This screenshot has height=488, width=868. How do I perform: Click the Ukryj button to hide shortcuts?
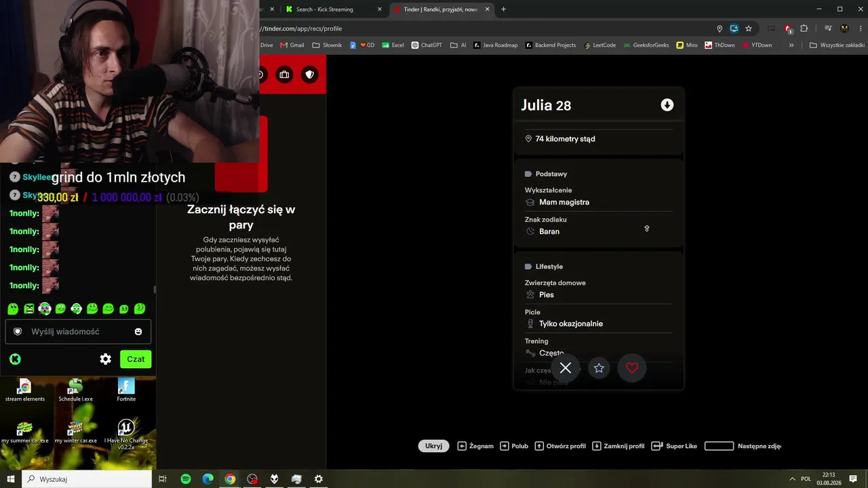point(433,446)
